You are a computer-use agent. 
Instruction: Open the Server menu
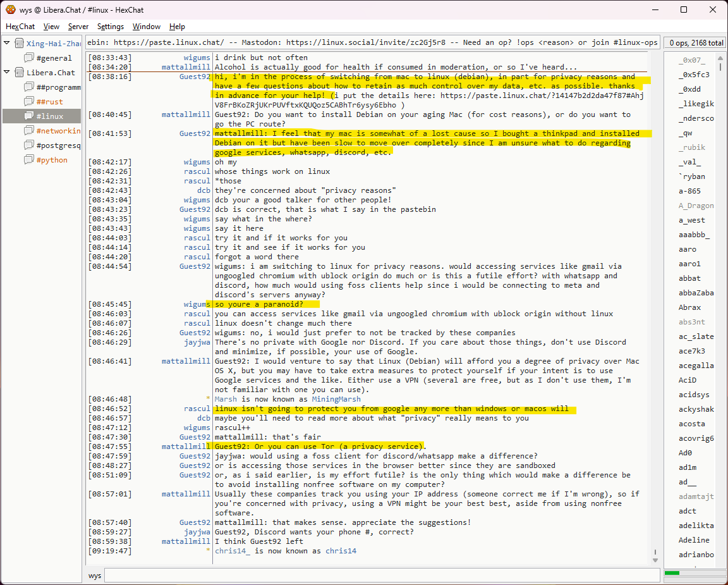[x=78, y=27]
